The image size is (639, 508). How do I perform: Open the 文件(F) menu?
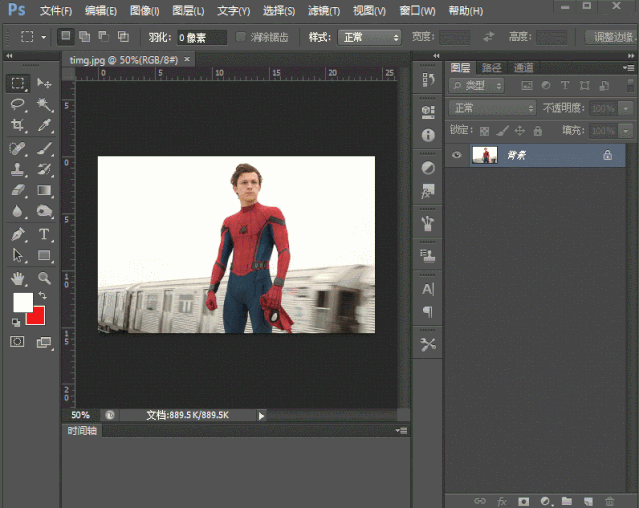[56, 11]
